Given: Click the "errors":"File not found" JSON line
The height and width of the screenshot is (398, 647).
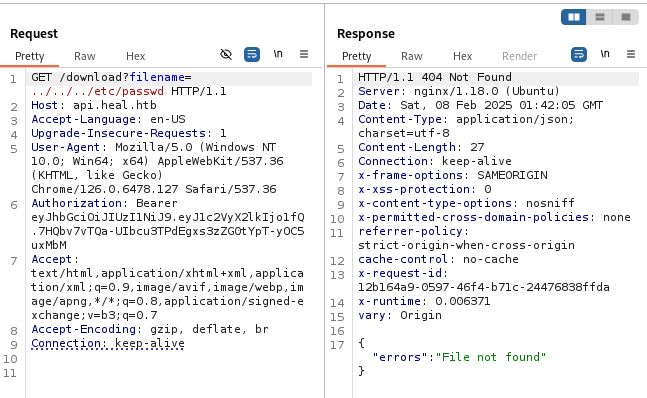Looking at the screenshot, I should (459, 357).
